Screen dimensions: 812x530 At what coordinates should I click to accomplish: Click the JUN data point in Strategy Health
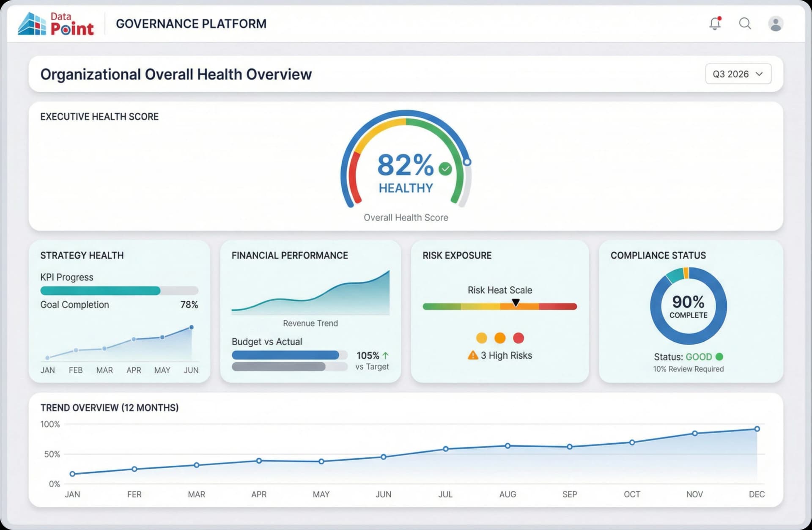point(192,327)
